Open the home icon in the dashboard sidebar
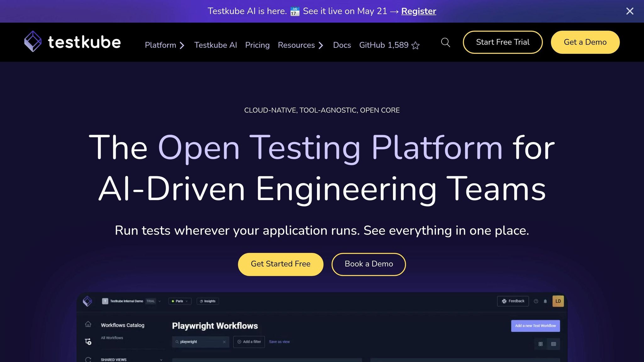 88,324
